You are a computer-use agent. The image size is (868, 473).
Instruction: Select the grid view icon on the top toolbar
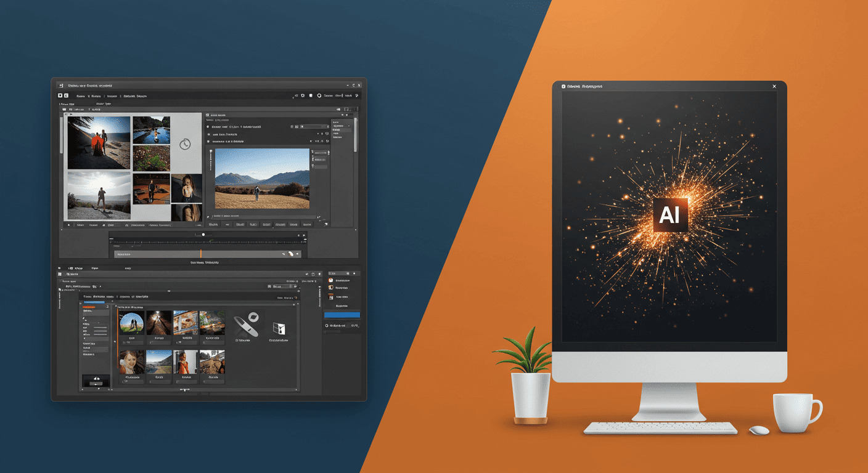[61, 95]
